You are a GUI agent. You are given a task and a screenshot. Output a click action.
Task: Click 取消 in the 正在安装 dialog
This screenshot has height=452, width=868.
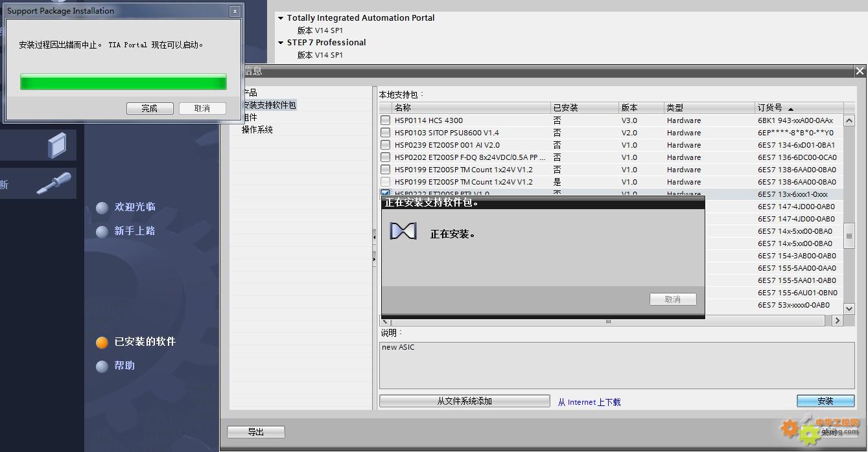(x=673, y=299)
